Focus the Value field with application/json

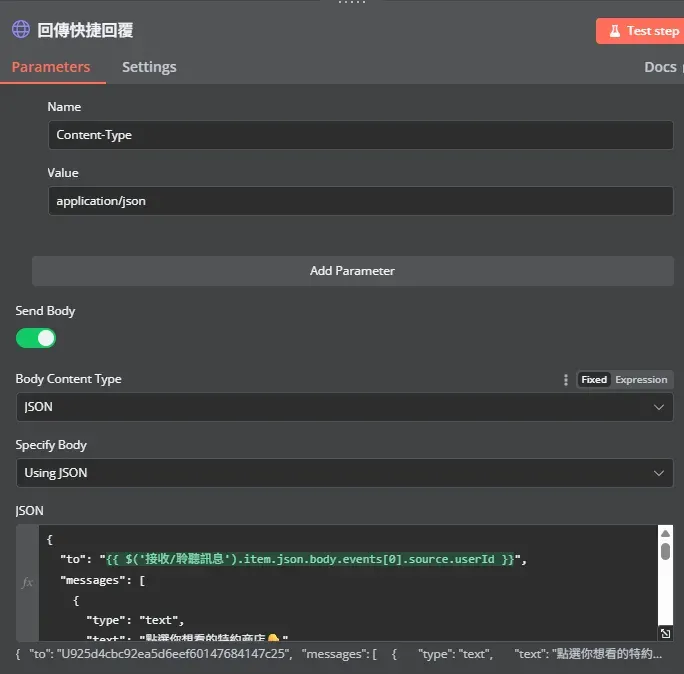pyautogui.click(x=360, y=201)
